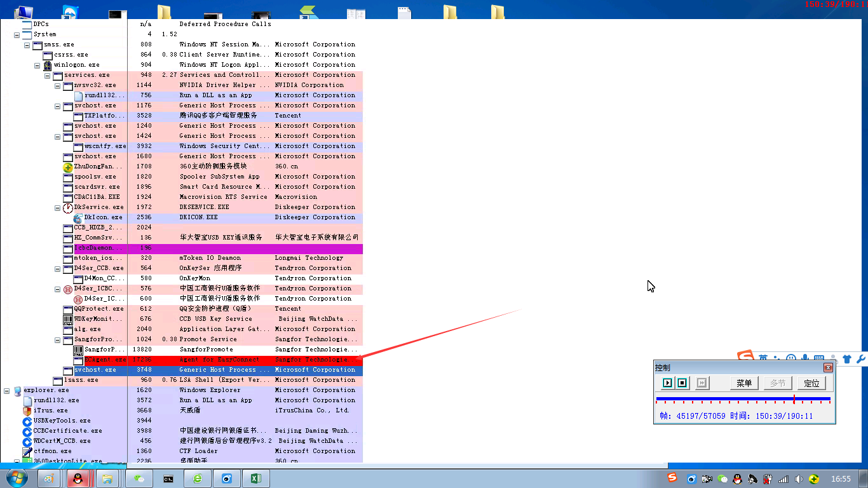This screenshot has width=868, height=488.
Task: Collapse the DkService.exe tree node
Action: point(58,207)
